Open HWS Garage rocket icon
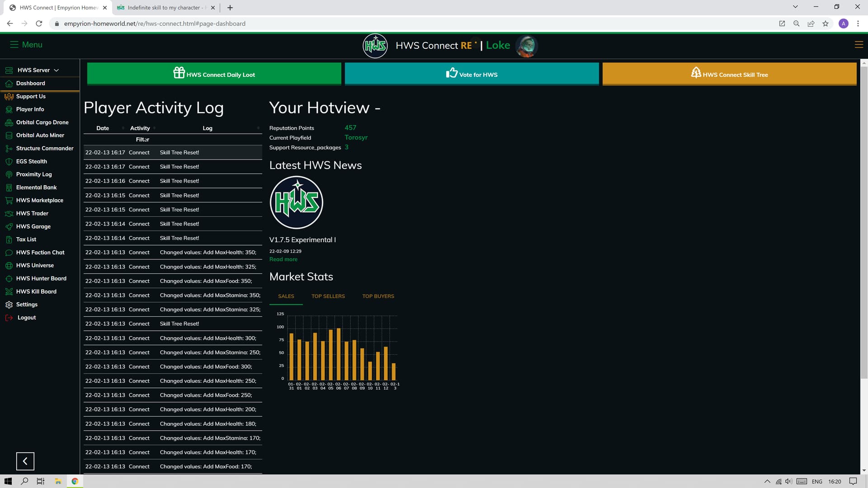The height and width of the screenshot is (488, 868). tap(9, 227)
